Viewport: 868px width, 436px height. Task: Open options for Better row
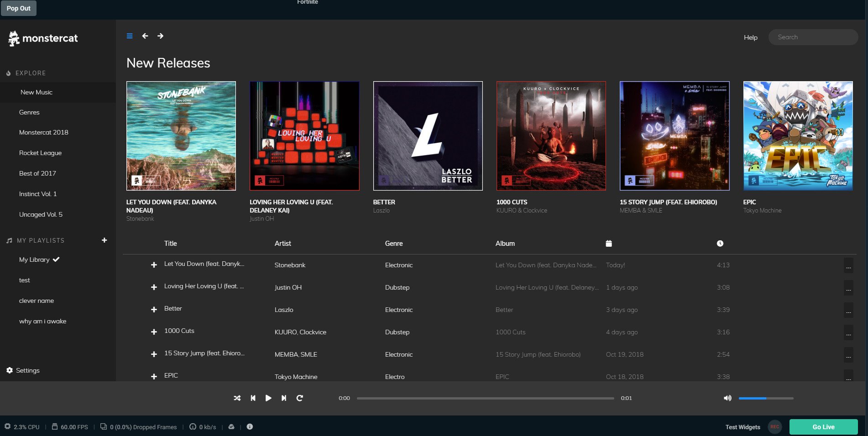click(x=848, y=310)
